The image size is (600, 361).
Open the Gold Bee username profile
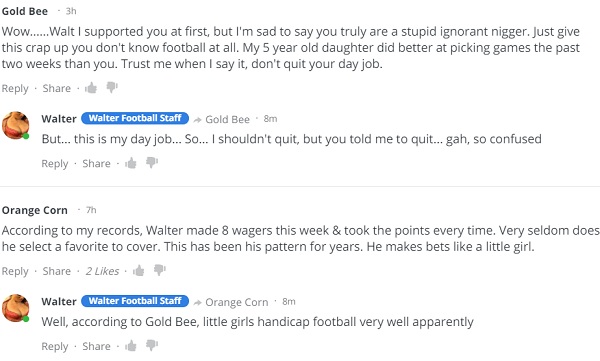(24, 11)
